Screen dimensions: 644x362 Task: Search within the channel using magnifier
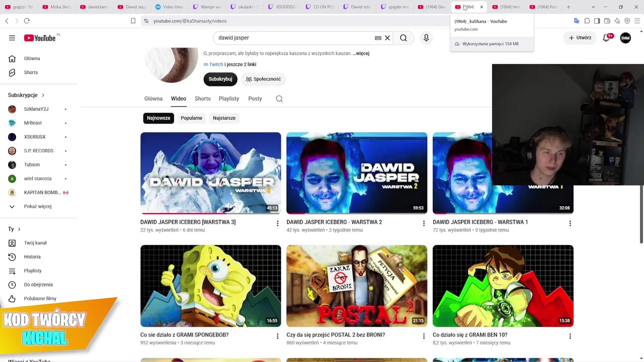point(279,99)
